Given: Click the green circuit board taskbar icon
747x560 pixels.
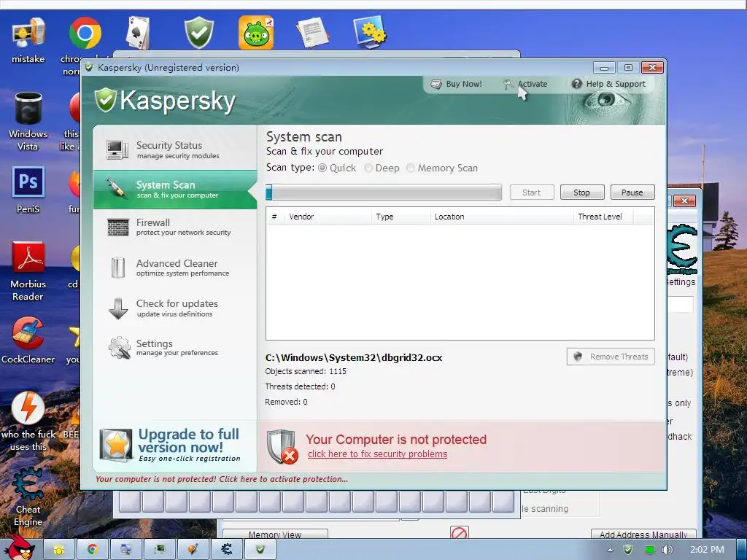Looking at the screenshot, I should (159, 550).
